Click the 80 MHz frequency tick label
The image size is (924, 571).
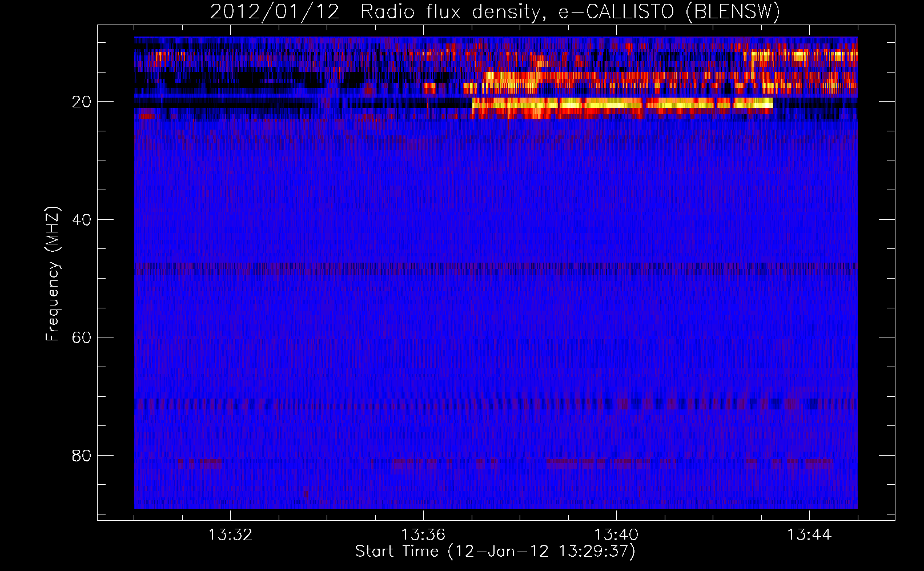[x=82, y=456]
